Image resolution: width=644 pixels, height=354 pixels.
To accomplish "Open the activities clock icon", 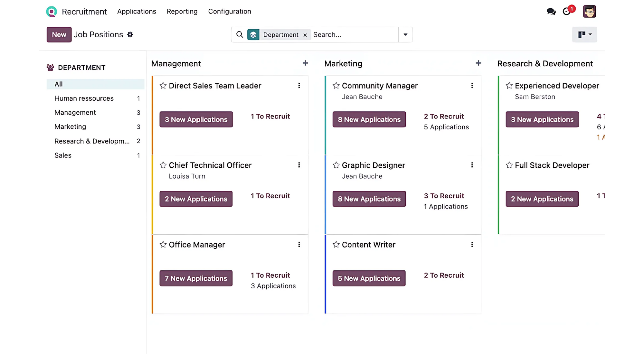I will [567, 12].
